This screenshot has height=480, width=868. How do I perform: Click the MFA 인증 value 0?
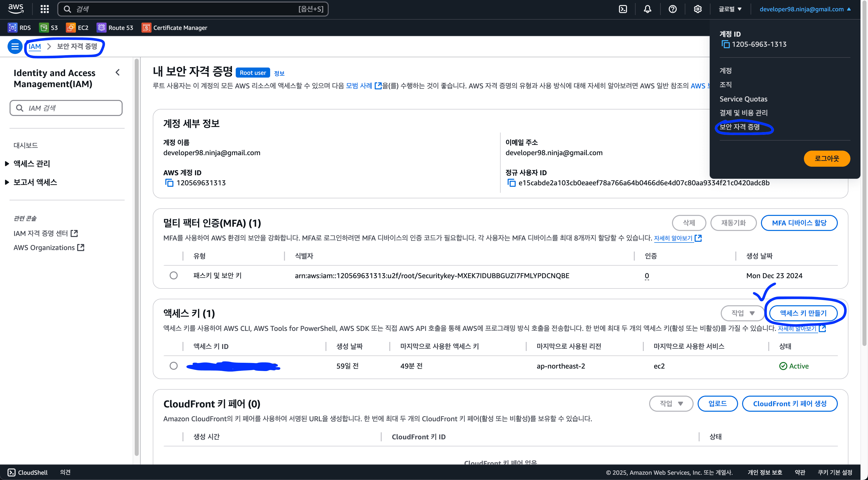[647, 276]
